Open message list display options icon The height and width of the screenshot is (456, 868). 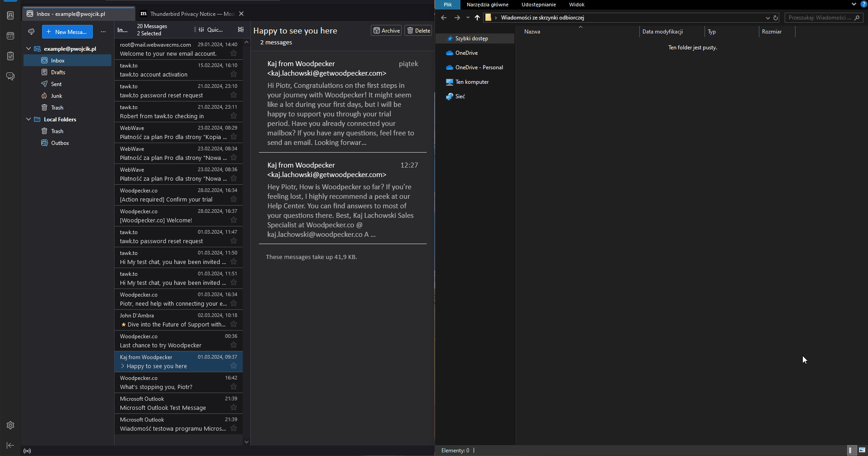[240, 30]
